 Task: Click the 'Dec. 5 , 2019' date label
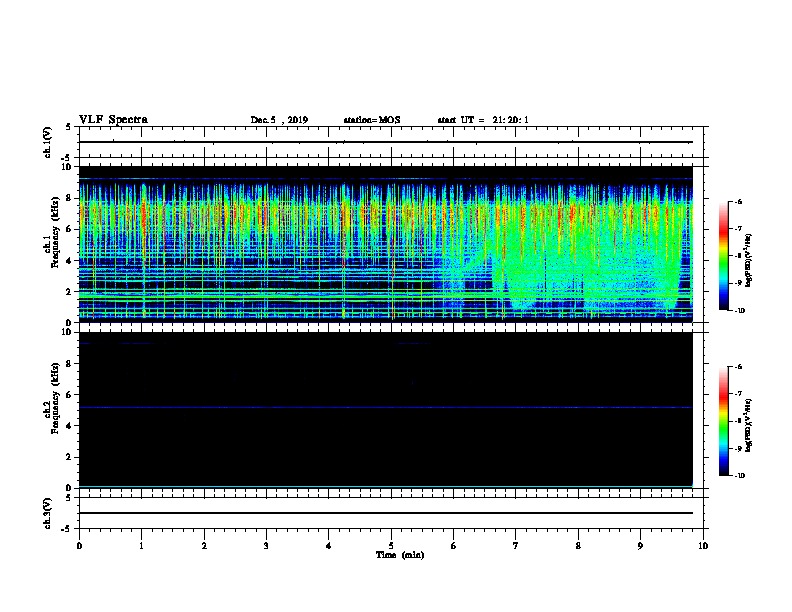point(279,120)
